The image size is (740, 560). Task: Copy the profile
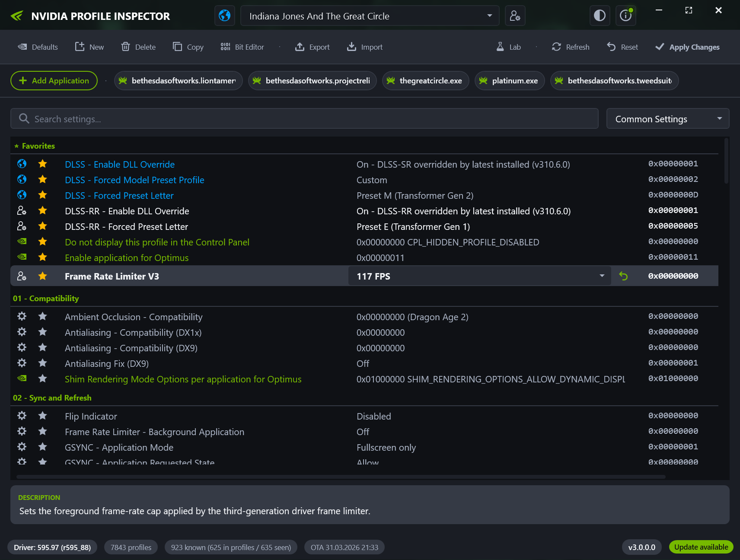pos(188,47)
